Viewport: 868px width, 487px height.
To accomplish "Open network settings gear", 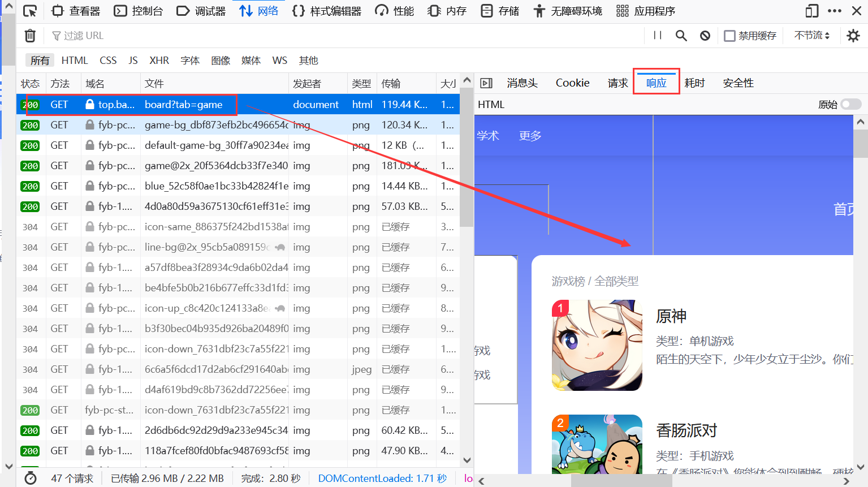I will click(x=853, y=36).
